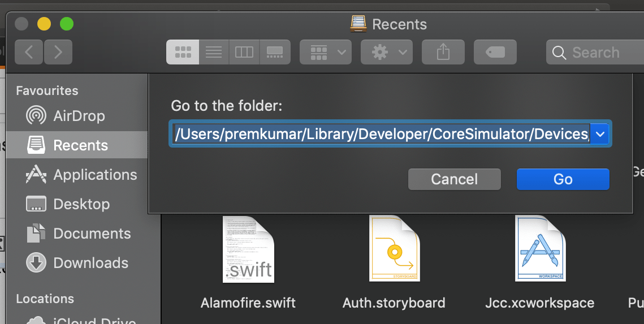Open the group-by arrangement dropdown
Viewport: 644px width, 324px height.
[x=326, y=52]
